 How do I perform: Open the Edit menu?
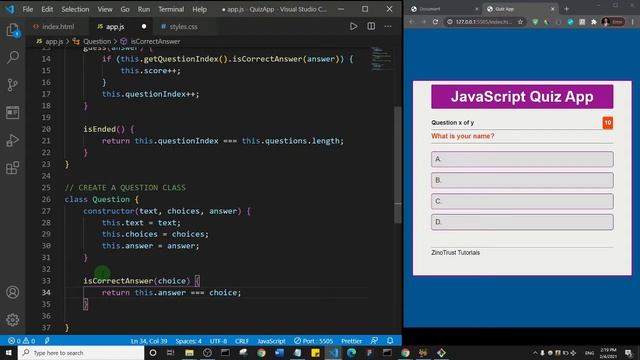[47, 9]
